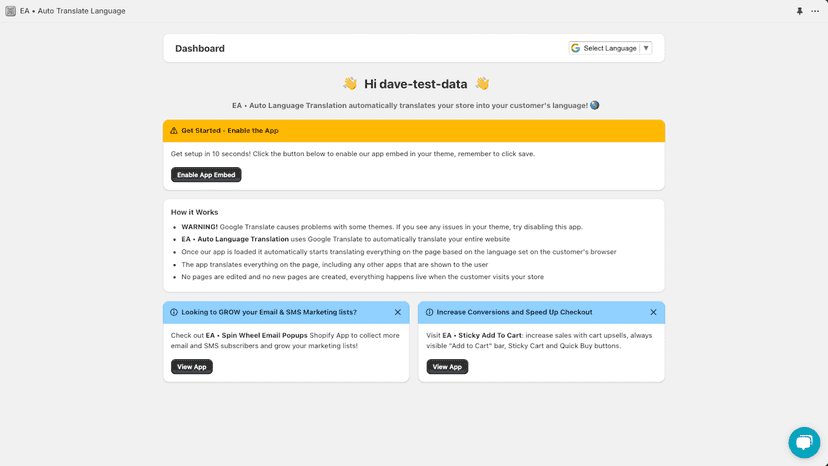This screenshot has width=828, height=466.
Task: Click the tagline about automatic store translation
Action: [410, 106]
